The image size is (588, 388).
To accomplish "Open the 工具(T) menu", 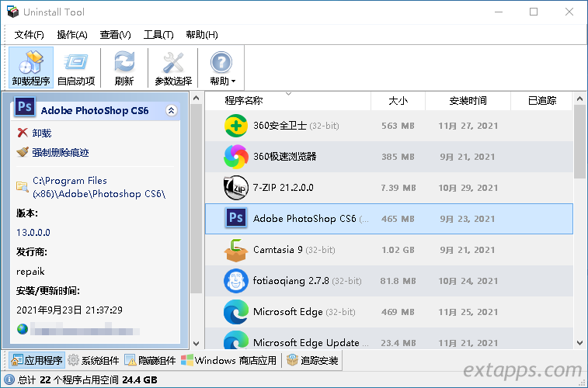I will [158, 35].
